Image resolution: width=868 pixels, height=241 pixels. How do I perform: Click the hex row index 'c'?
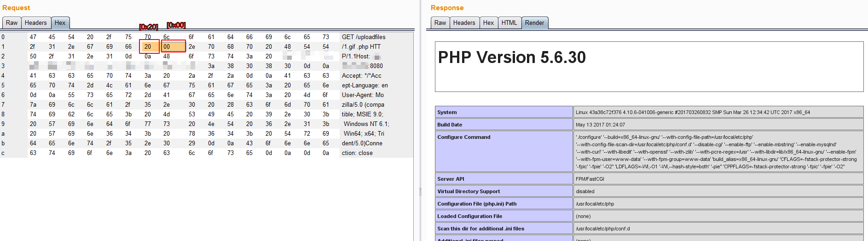pos(3,153)
